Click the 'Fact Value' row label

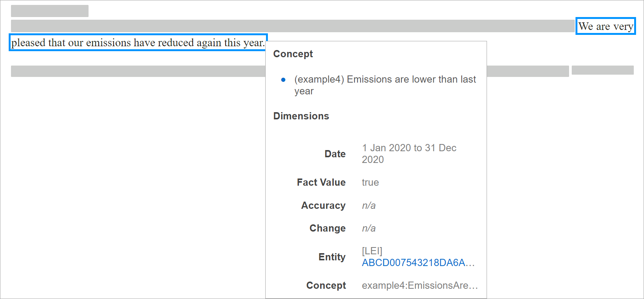[x=321, y=182]
